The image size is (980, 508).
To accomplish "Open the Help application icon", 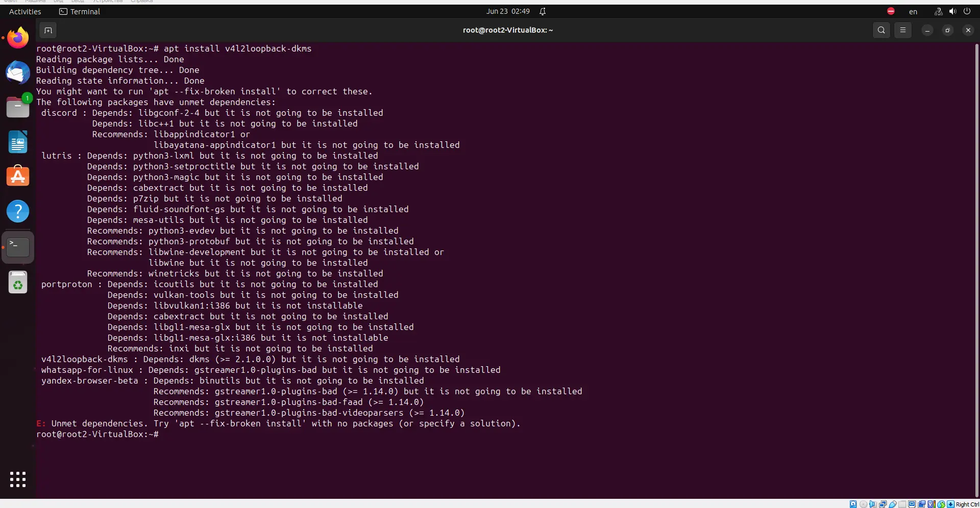I will [18, 211].
